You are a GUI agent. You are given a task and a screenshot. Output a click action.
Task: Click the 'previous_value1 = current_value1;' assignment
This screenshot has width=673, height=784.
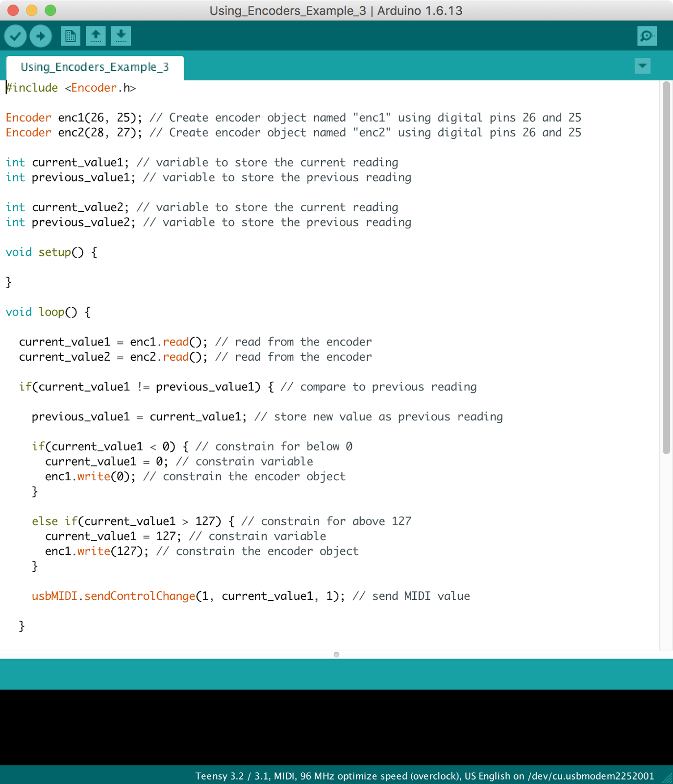pyautogui.click(x=140, y=416)
